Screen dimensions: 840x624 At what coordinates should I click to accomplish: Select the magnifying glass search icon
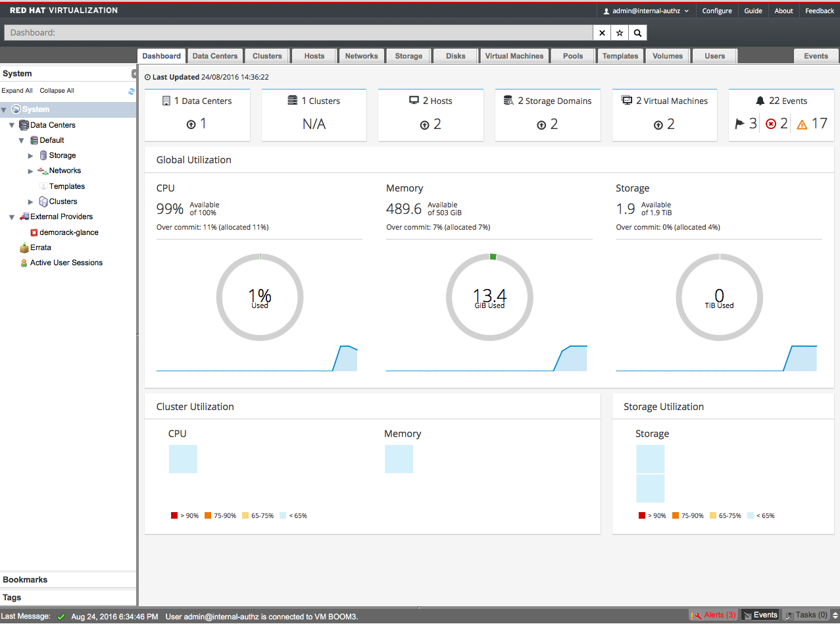[637, 32]
